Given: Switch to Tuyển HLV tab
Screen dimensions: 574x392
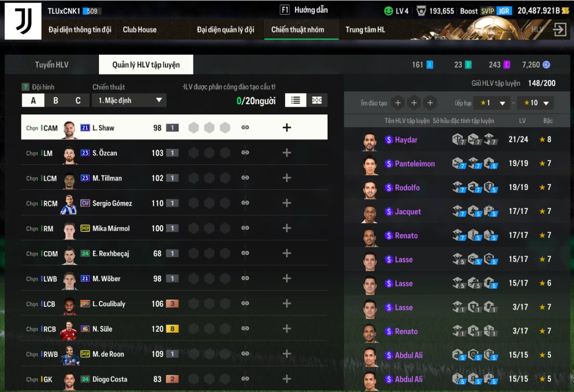Looking at the screenshot, I should point(52,65).
